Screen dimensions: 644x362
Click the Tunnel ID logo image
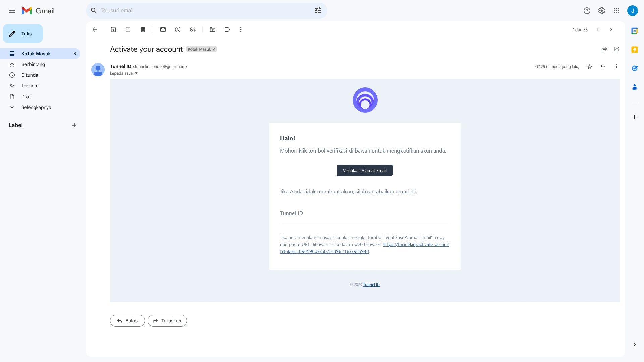tap(365, 100)
